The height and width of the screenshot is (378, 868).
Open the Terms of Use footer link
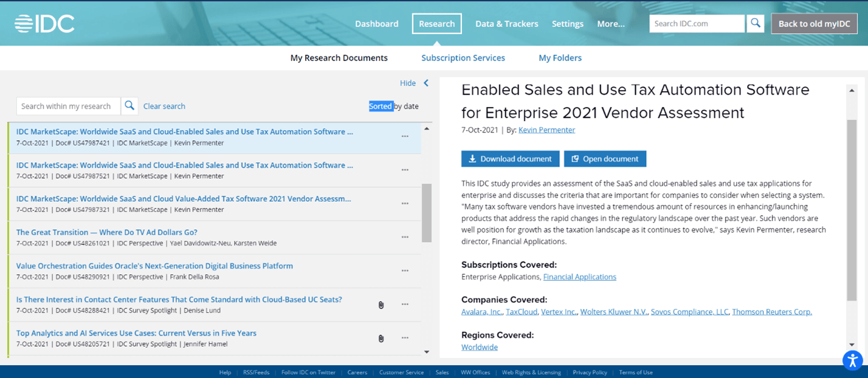tap(636, 373)
